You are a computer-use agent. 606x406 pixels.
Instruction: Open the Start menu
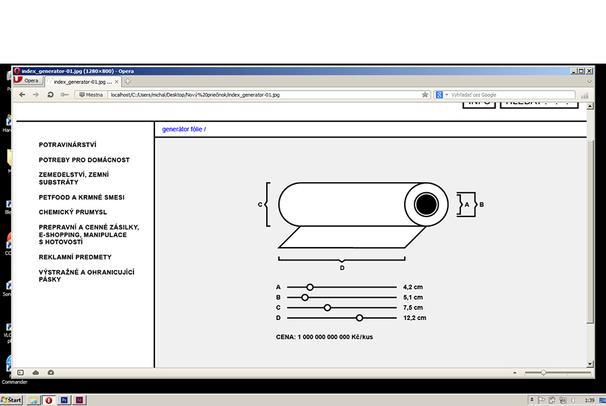point(13,399)
